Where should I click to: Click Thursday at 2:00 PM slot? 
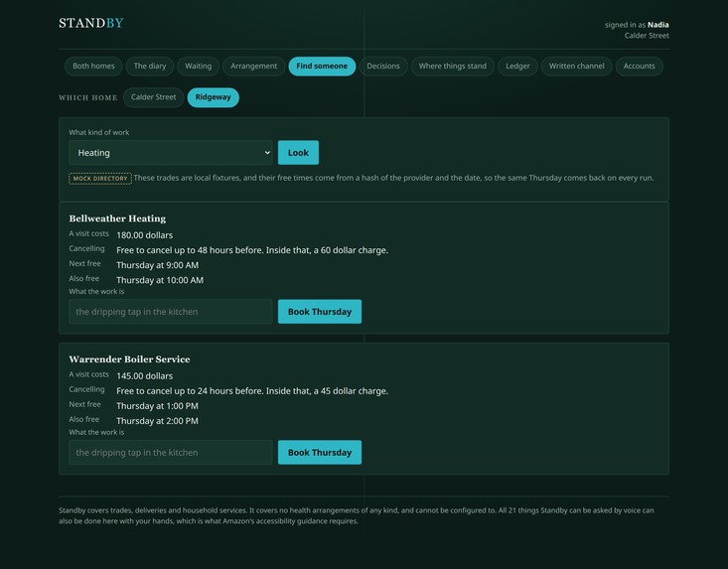[x=157, y=421]
